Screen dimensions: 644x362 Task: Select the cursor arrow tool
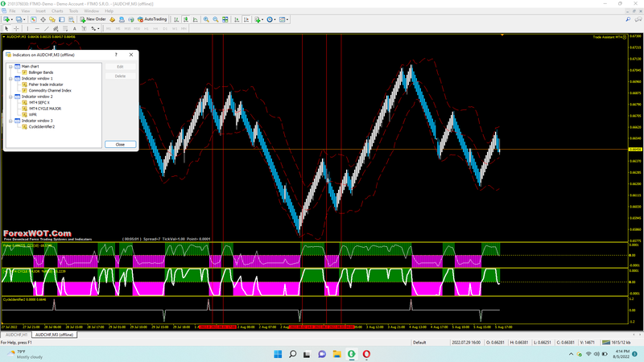[6, 28]
